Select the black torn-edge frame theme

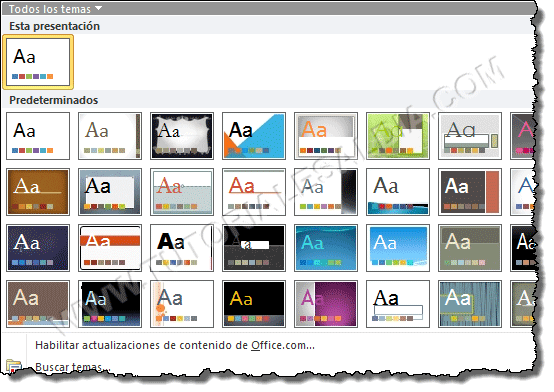point(182,136)
